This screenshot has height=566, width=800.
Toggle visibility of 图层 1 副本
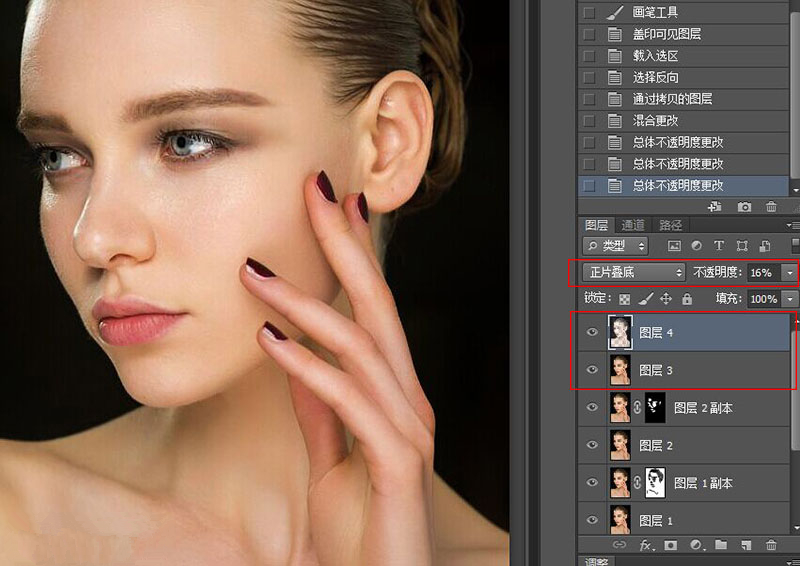click(592, 482)
